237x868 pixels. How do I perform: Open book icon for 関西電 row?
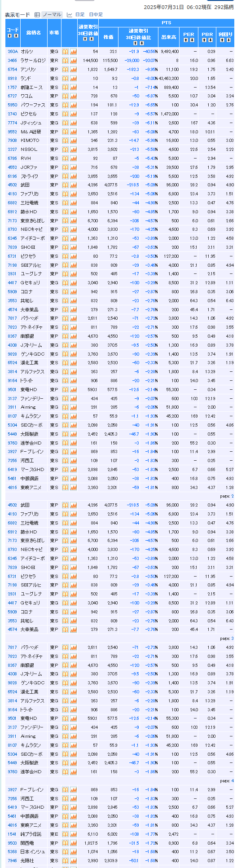tap(65, 843)
